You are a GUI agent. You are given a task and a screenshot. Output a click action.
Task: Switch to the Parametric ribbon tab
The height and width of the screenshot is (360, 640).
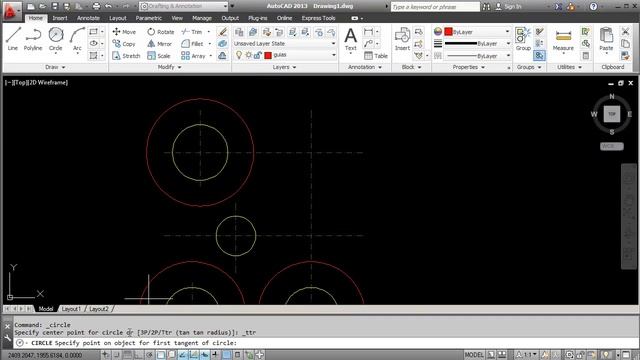pos(149,18)
